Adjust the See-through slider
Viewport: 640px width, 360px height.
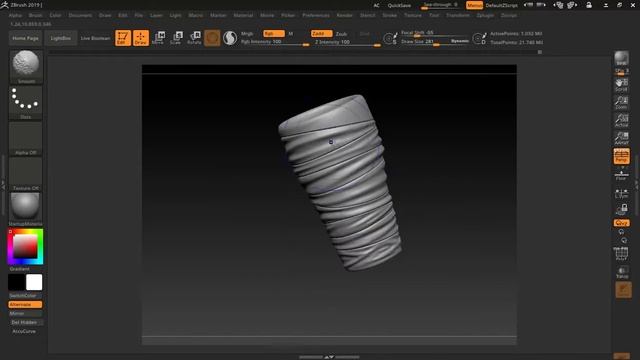click(x=440, y=5)
